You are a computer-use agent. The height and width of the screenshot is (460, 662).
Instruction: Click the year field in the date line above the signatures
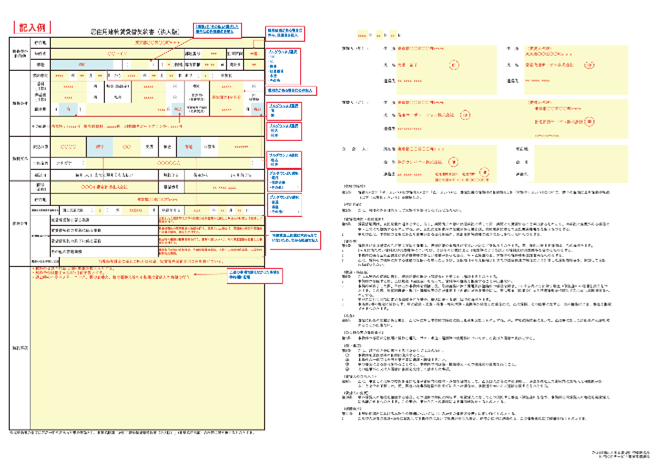[362, 35]
